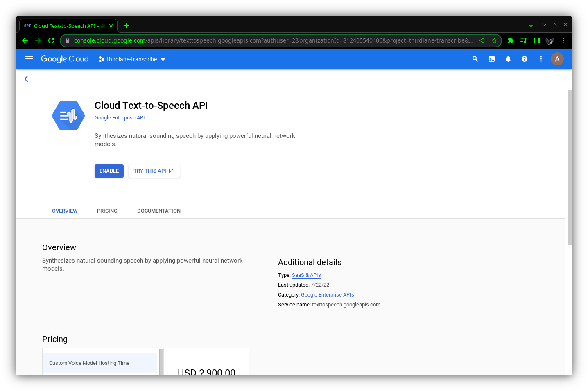This screenshot has height=391, width=588.
Task: Click the page vertical scrollbar
Action: pyautogui.click(x=570, y=167)
